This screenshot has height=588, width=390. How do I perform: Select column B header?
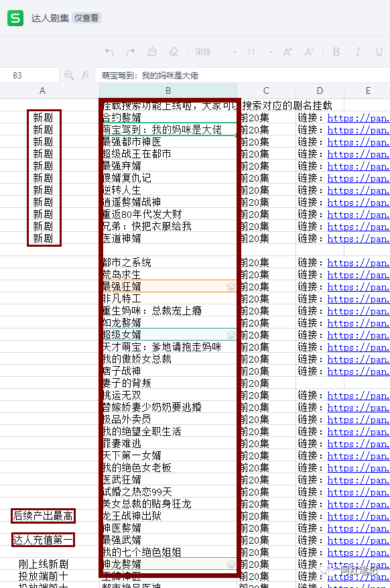(x=168, y=91)
